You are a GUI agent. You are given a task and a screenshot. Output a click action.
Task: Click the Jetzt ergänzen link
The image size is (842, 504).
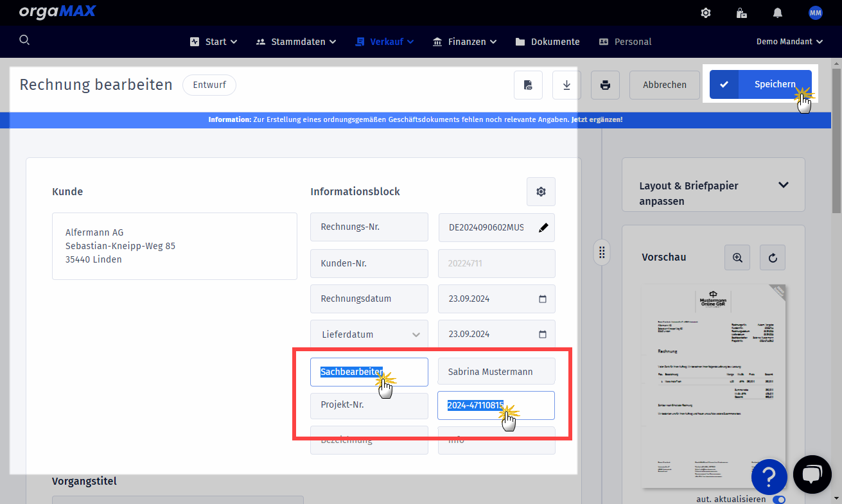(x=597, y=119)
